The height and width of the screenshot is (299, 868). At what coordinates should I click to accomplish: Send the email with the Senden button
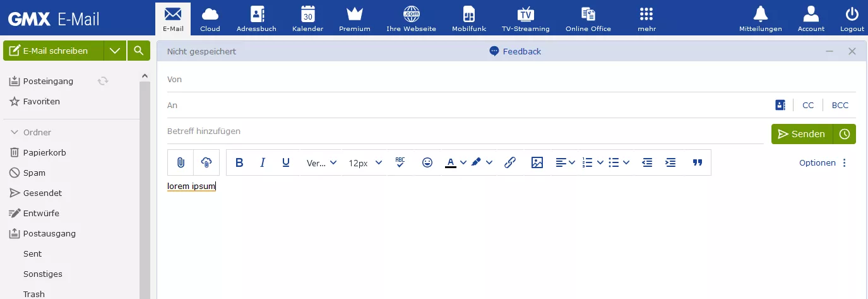tap(802, 134)
